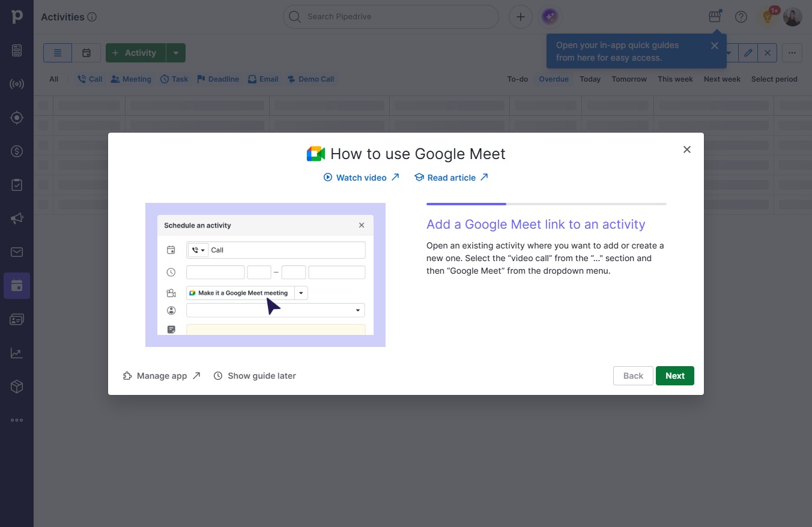Open the radio-waves icon in the left sidebar
The height and width of the screenshot is (527, 812).
click(17, 84)
